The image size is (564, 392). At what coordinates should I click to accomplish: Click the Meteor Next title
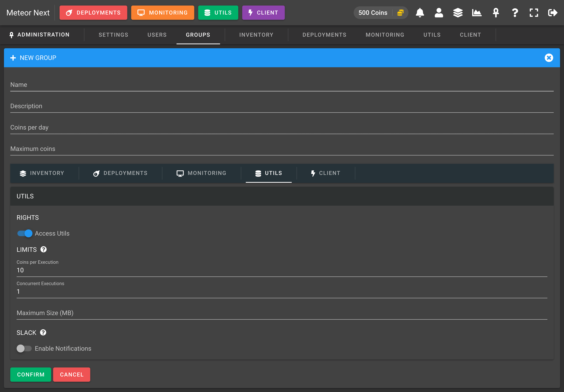[28, 13]
